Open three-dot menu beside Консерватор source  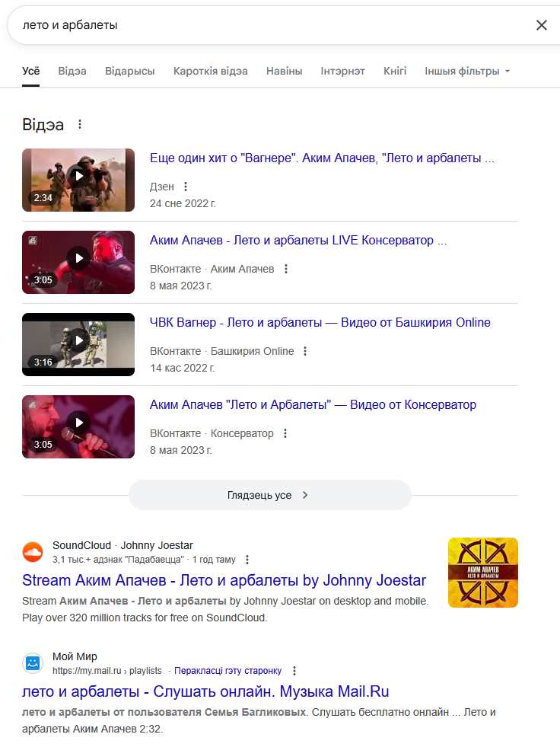click(x=285, y=433)
